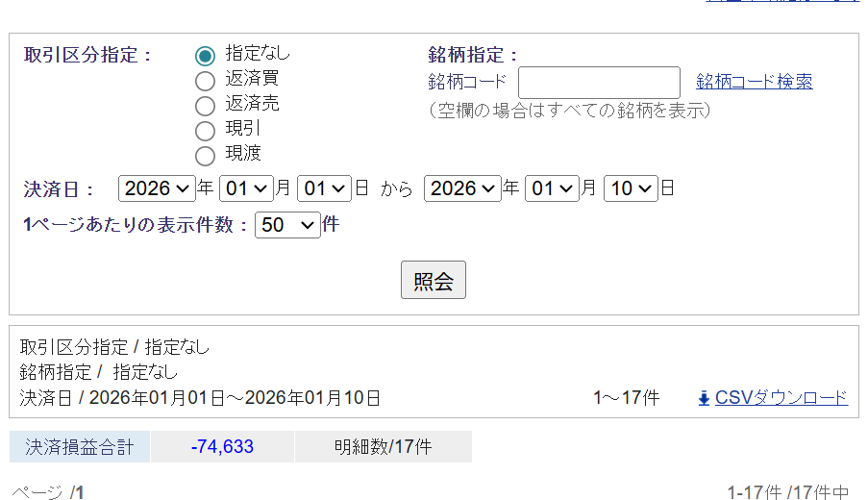Open the start year dropdown
Viewport: 868px width, 500px height.
click(157, 188)
